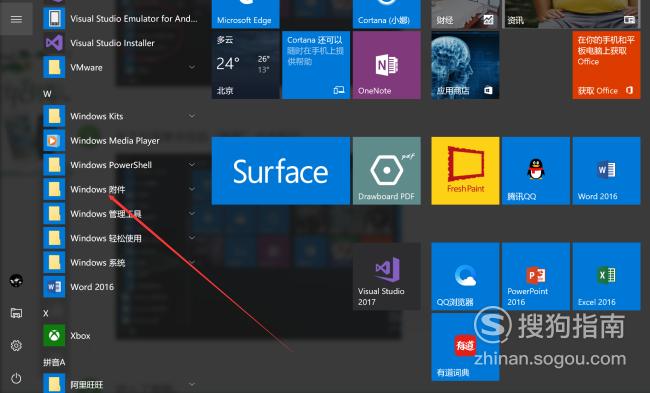Open File Explorer sidebar icon

(x=16, y=313)
